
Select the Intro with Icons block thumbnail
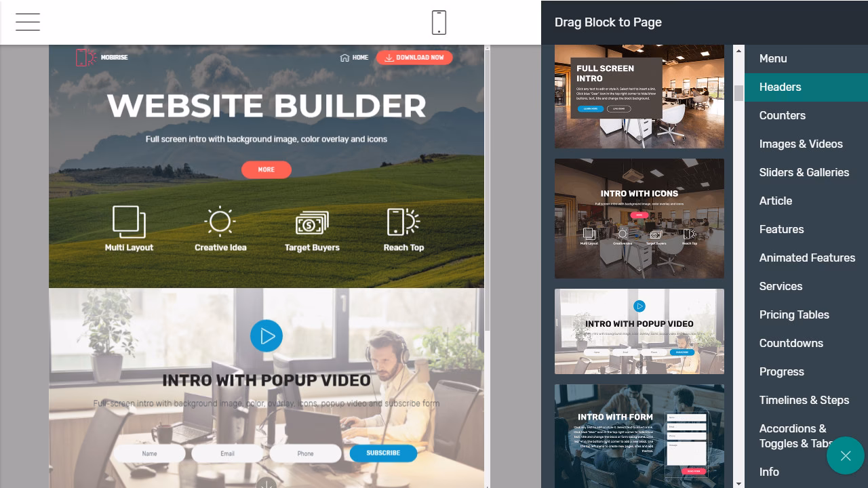click(639, 218)
